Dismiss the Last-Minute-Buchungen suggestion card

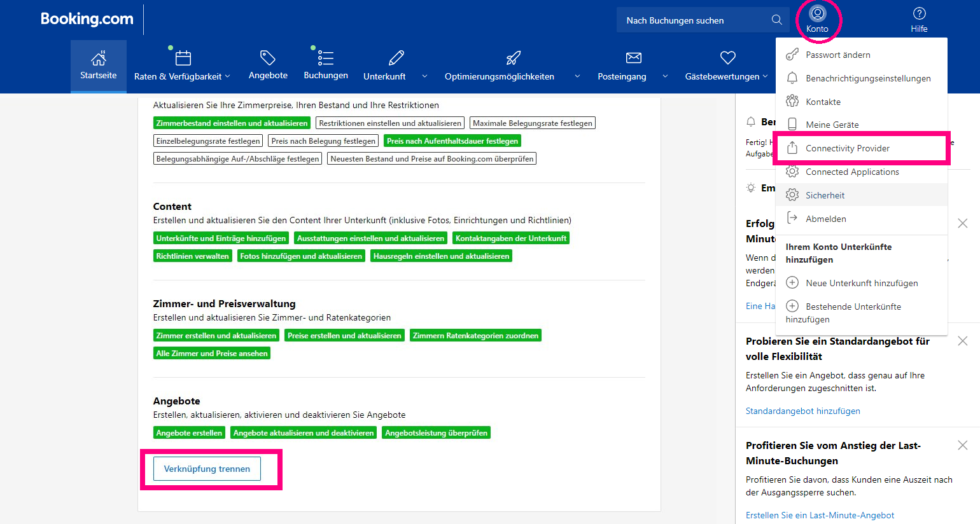(963, 445)
